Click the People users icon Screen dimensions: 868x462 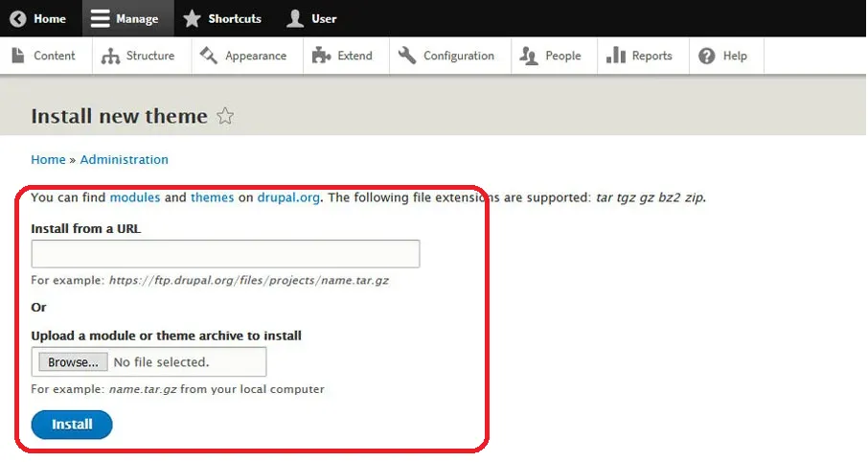click(x=529, y=56)
